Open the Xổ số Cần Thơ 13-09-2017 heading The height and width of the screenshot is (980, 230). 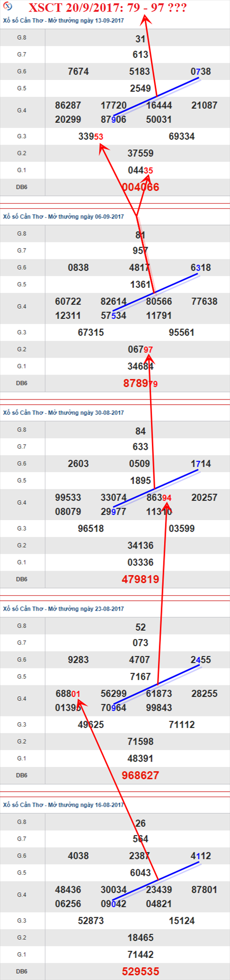click(x=63, y=21)
